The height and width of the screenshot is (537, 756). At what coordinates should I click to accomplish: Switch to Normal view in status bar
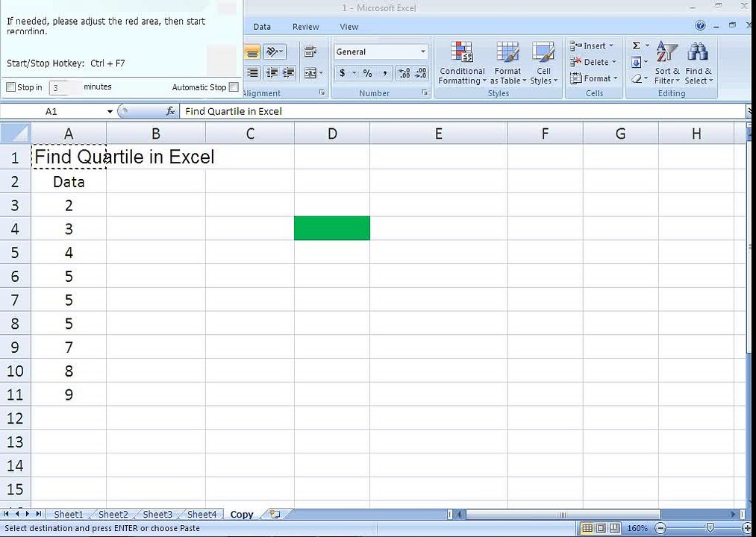coord(587,528)
